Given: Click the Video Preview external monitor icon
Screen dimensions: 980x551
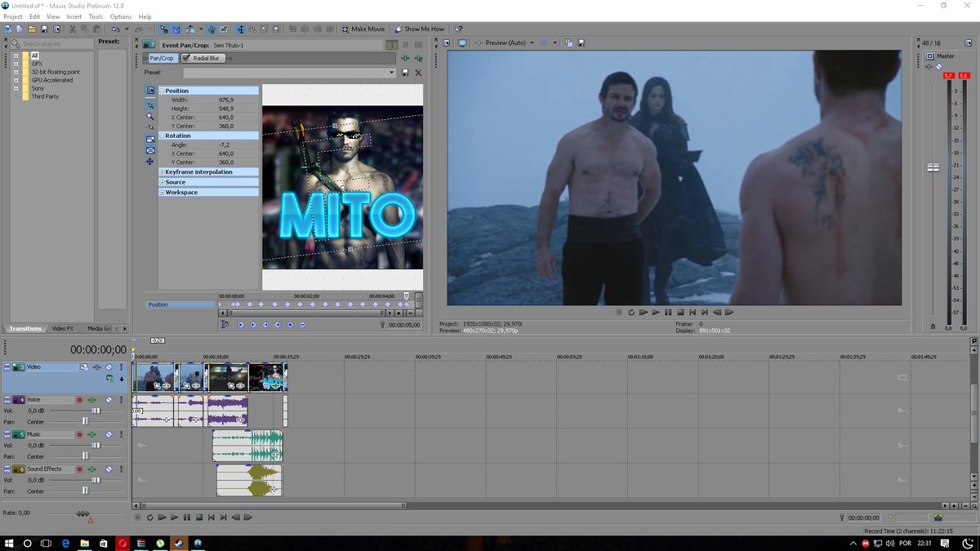Looking at the screenshot, I should 461,42.
